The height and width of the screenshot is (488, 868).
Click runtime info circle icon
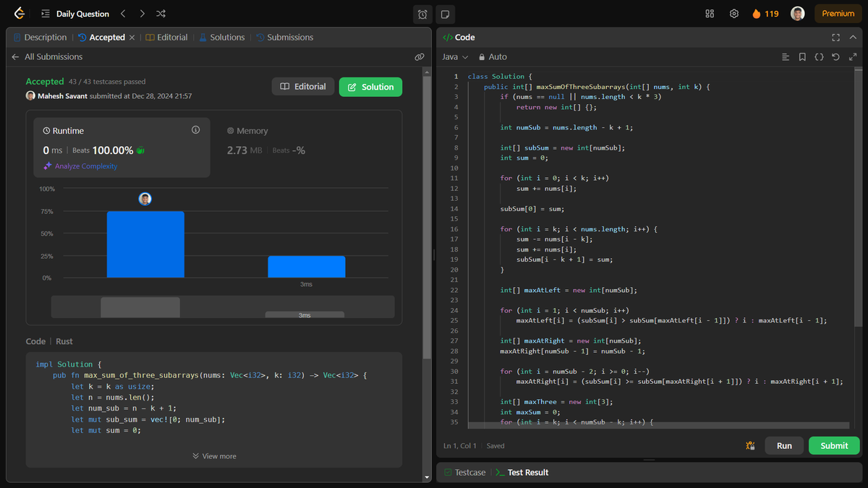(x=195, y=130)
